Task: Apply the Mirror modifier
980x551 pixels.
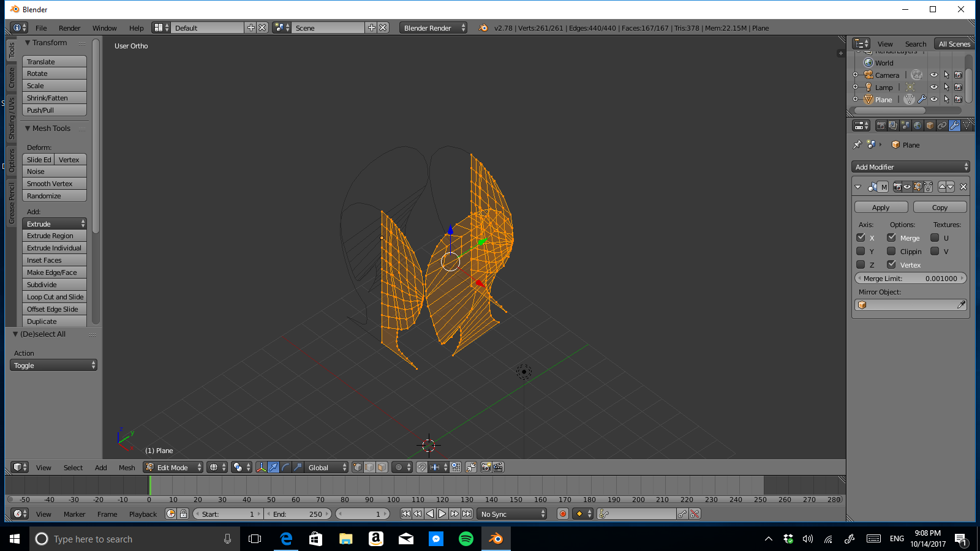Action: [x=880, y=207]
